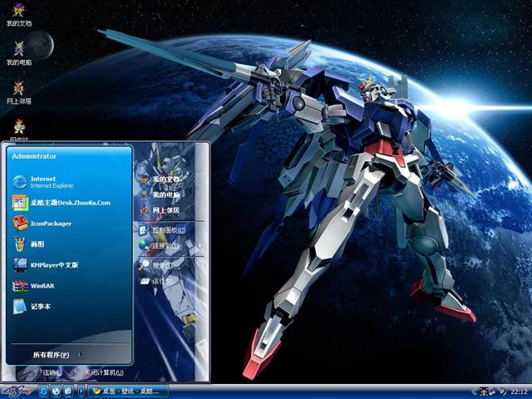The image size is (532, 399).
Task: Click the Start button on the taskbar
Action: tap(17, 392)
